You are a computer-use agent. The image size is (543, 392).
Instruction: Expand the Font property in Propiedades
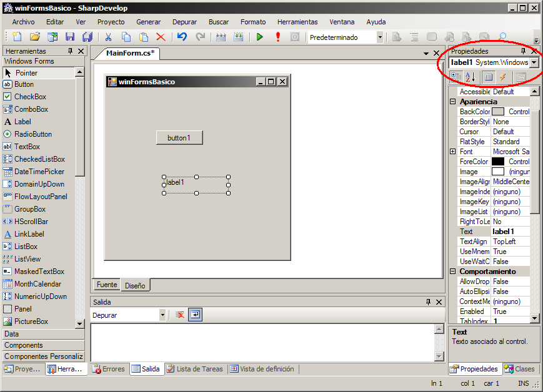pos(452,151)
